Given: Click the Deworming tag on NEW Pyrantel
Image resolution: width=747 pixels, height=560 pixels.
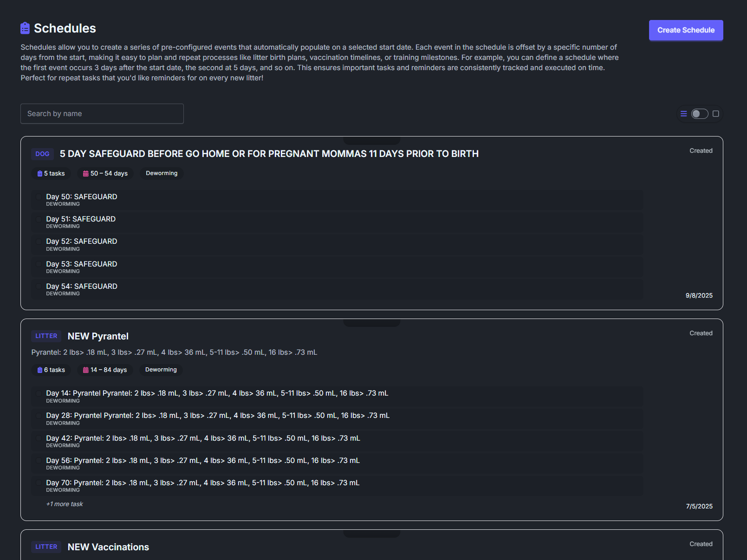Looking at the screenshot, I should tap(161, 370).
